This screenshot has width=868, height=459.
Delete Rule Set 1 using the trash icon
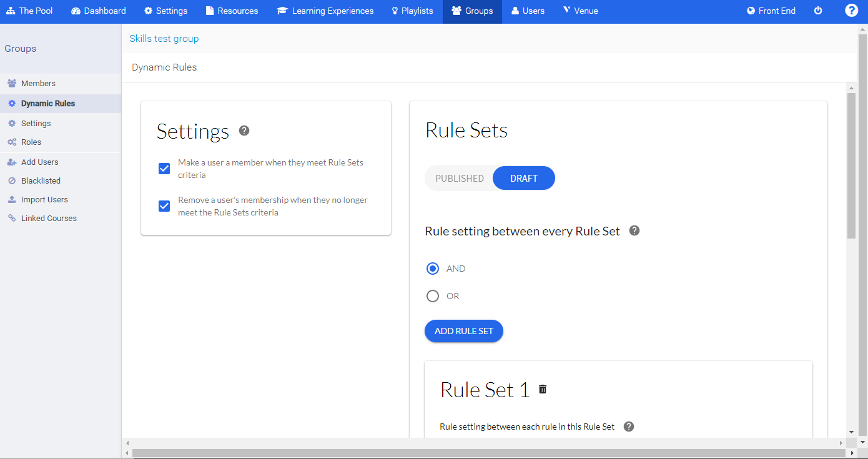tap(542, 388)
